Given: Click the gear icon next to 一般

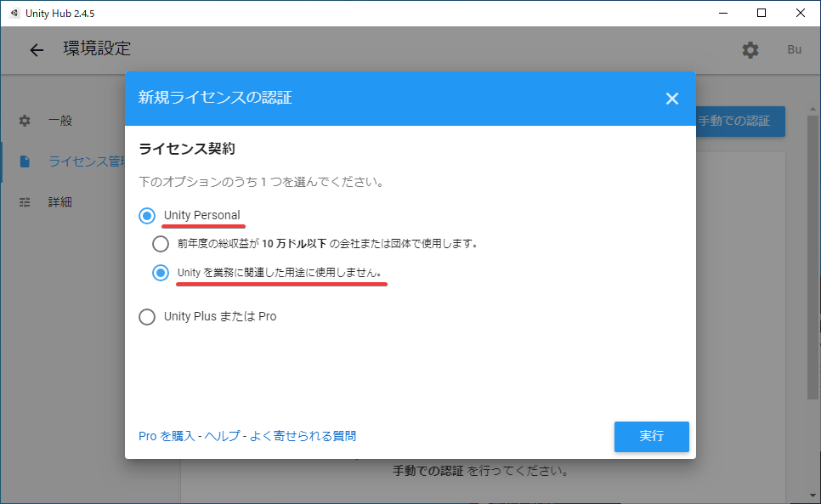Looking at the screenshot, I should pyautogui.click(x=24, y=121).
